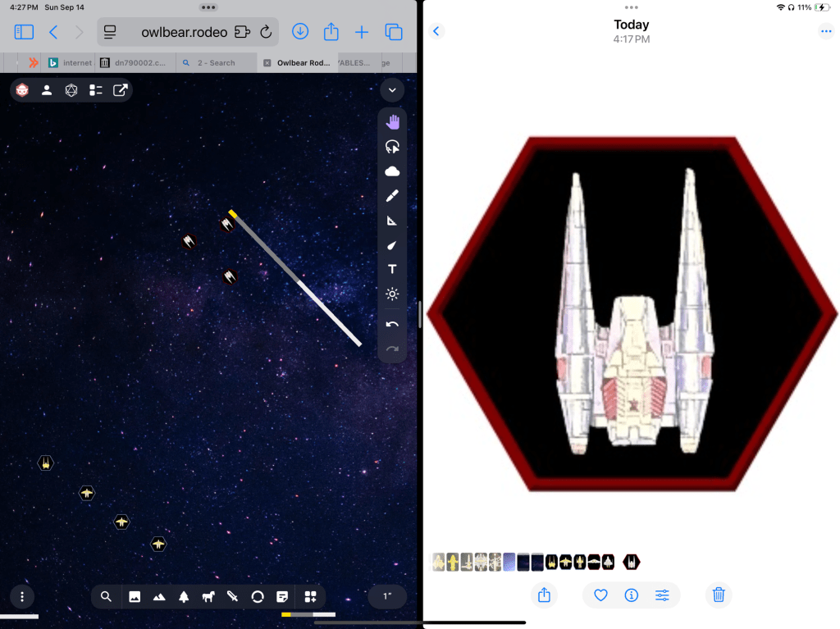840x629 pixels.
Task: Click the owlbear.rodeo address bar
Action: click(183, 32)
